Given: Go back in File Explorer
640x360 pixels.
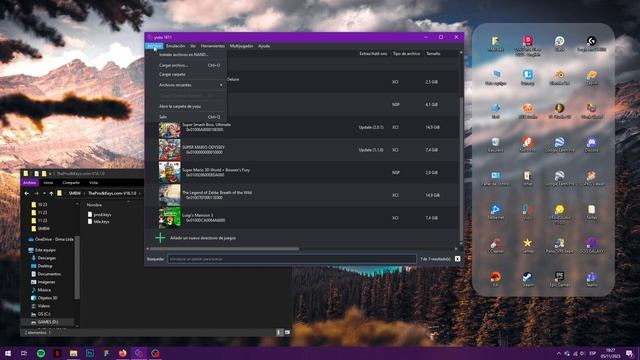Looking at the screenshot, I should (x=27, y=193).
